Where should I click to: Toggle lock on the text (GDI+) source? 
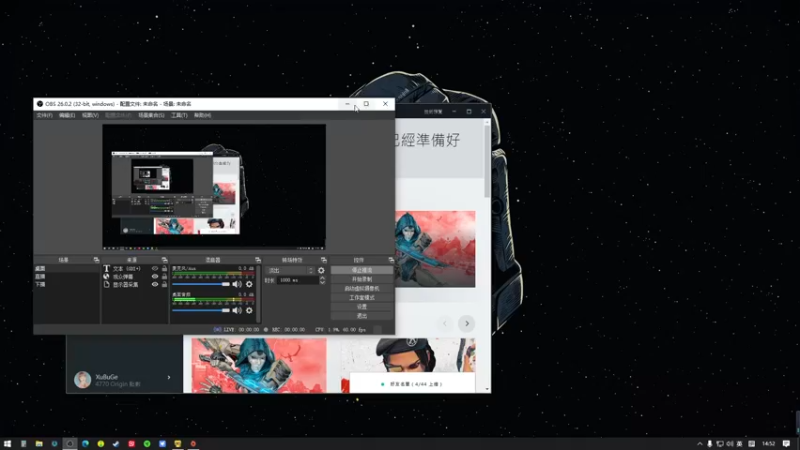[164, 268]
